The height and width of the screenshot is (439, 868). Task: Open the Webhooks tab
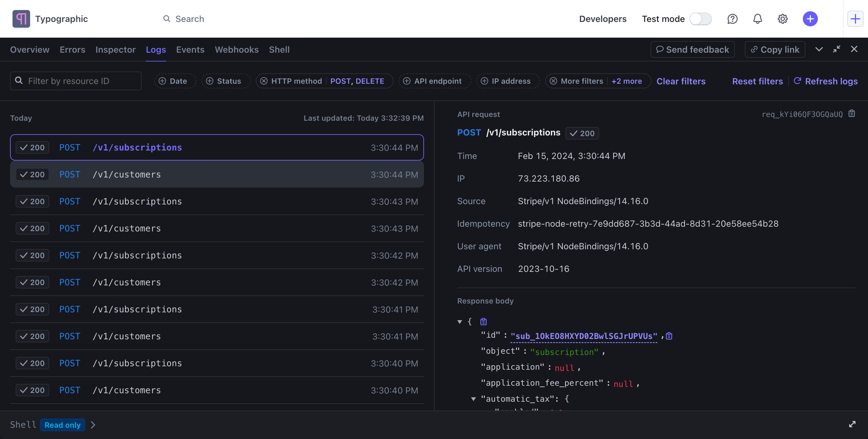(x=237, y=49)
